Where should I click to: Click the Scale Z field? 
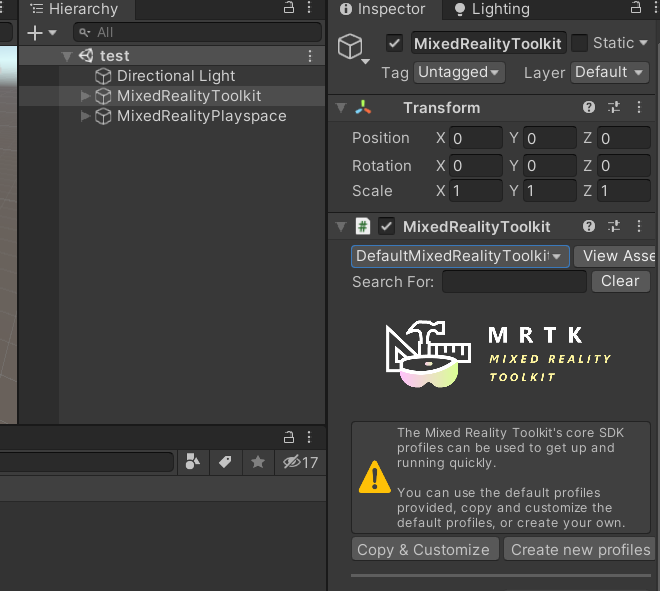pyautogui.click(x=624, y=191)
